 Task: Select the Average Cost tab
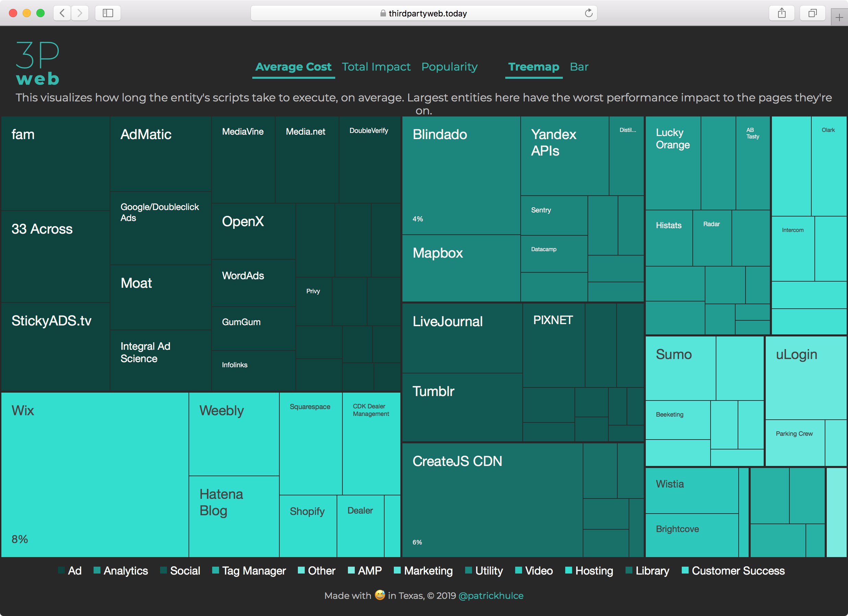point(293,67)
